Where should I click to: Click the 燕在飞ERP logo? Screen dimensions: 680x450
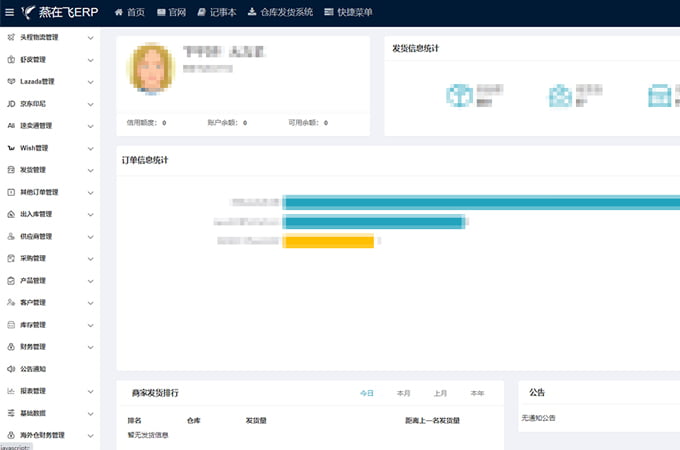click(60, 12)
